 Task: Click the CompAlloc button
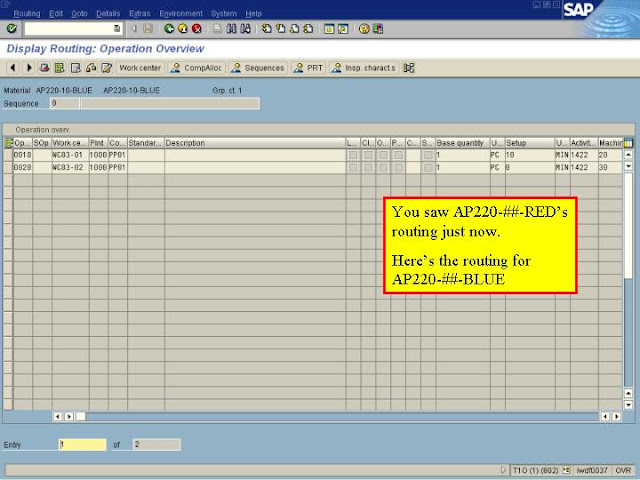[x=196, y=68]
